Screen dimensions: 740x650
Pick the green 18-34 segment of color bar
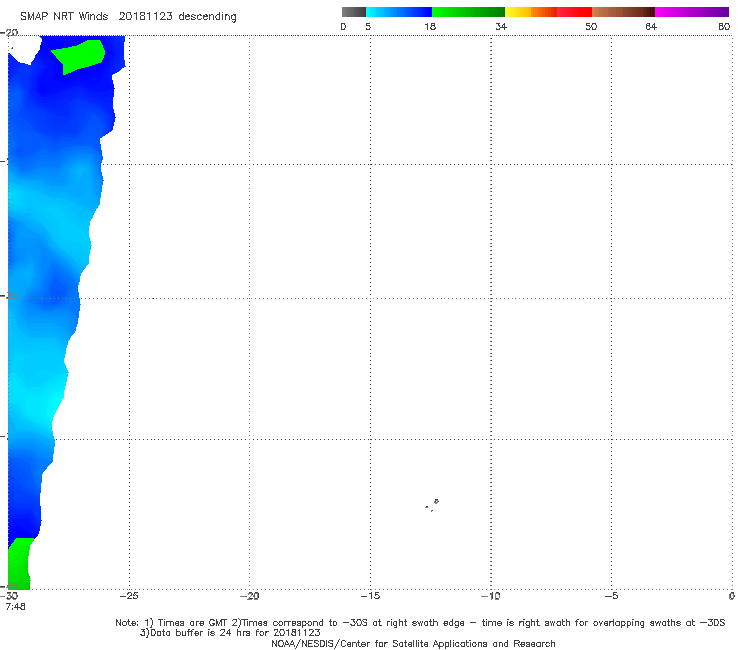coord(468,12)
